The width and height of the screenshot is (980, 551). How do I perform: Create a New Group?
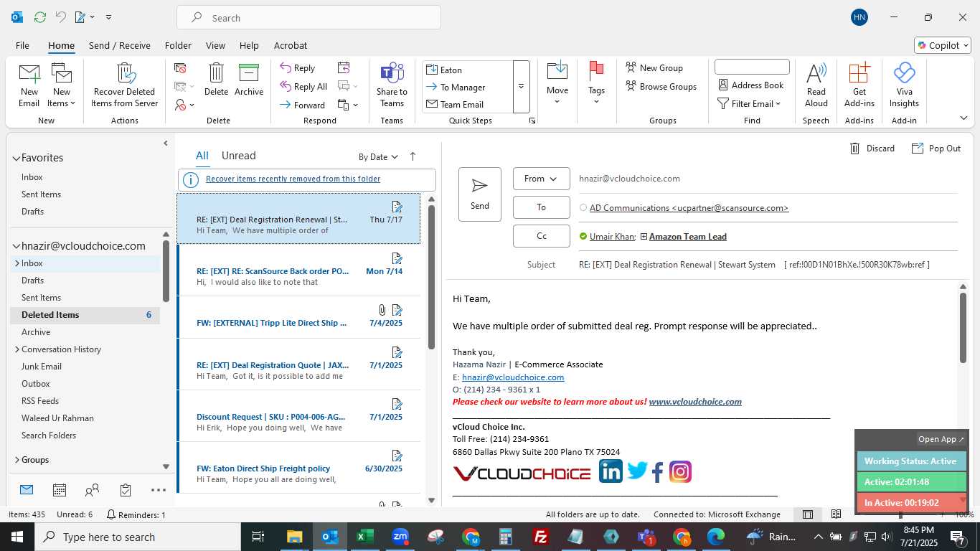pos(654,68)
